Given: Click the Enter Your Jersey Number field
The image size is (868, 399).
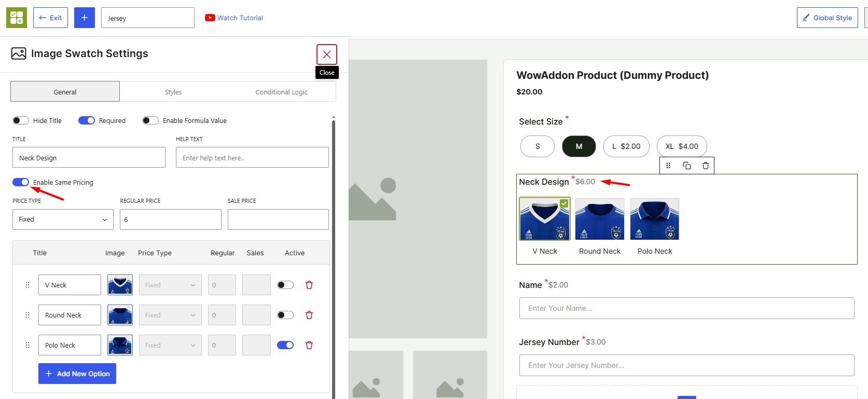Looking at the screenshot, I should tap(686, 365).
